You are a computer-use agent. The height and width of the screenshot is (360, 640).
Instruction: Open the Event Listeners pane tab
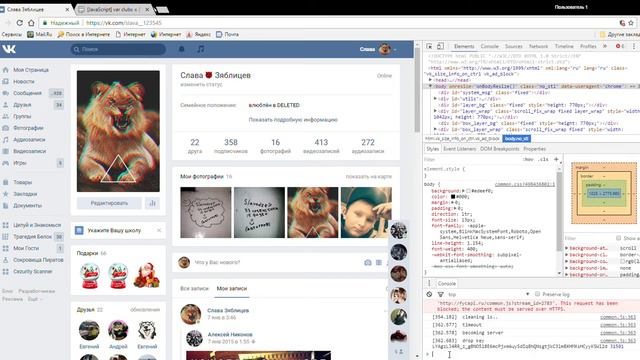[460, 149]
